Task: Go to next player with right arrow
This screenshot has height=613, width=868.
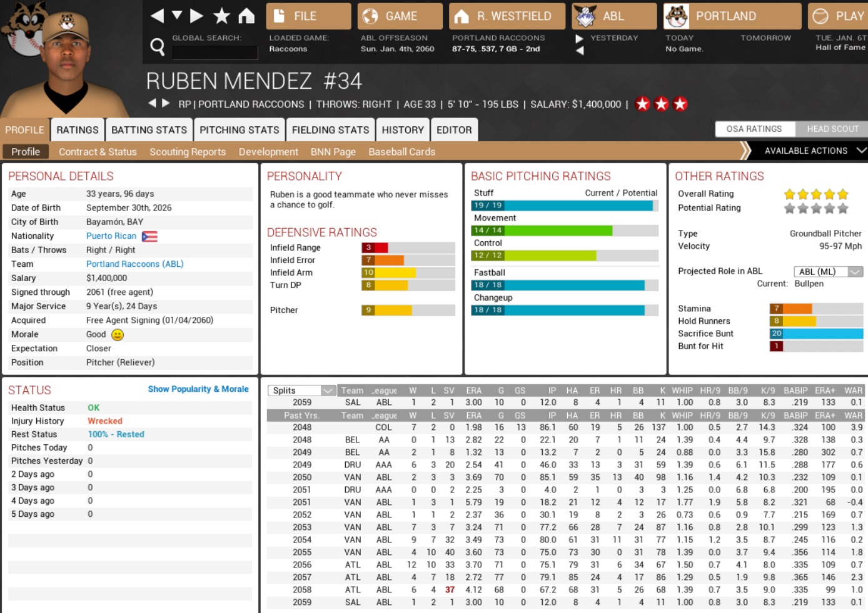Action: 166,103
